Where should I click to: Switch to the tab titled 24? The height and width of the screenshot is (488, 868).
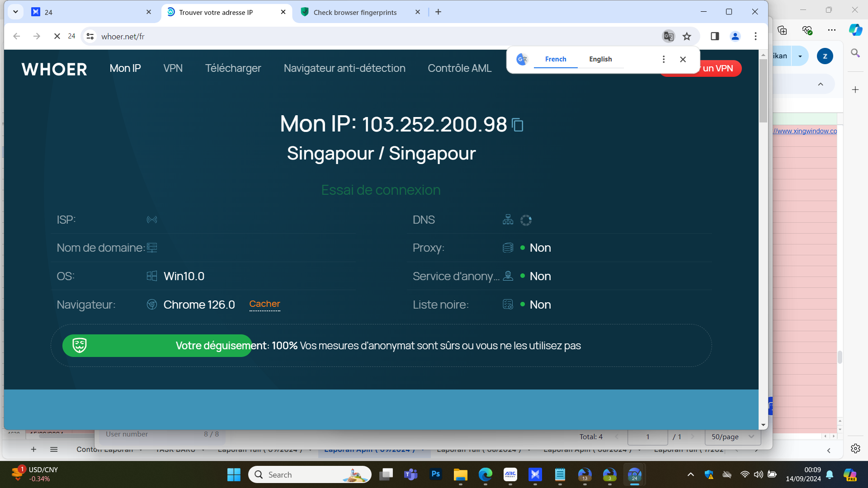(91, 12)
